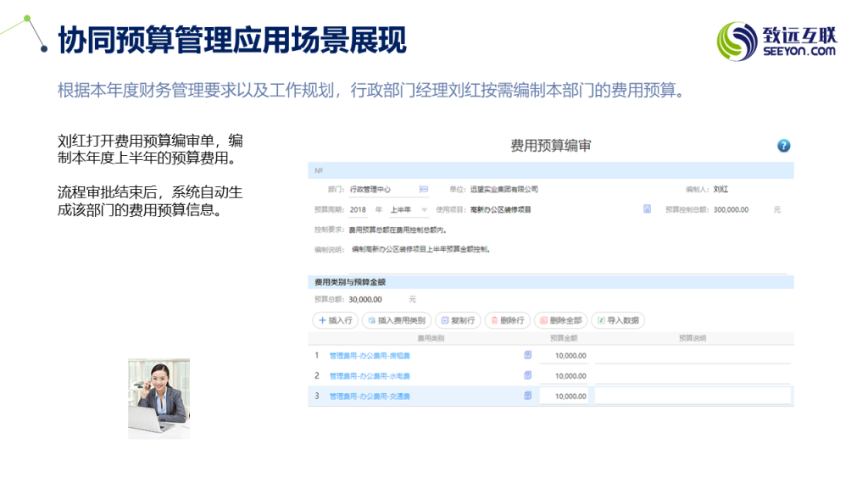Click the budget amount field in row 1
Screen dimensions: 868x488
(x=565, y=356)
